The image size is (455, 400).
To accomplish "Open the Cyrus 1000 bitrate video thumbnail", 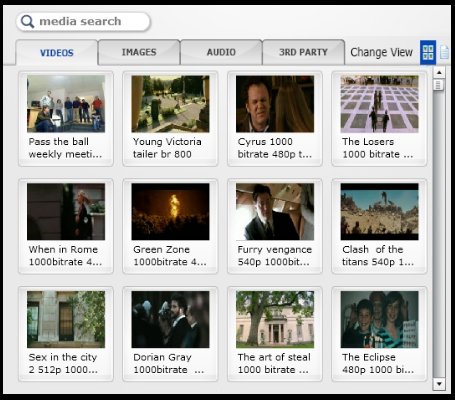I will [275, 104].
